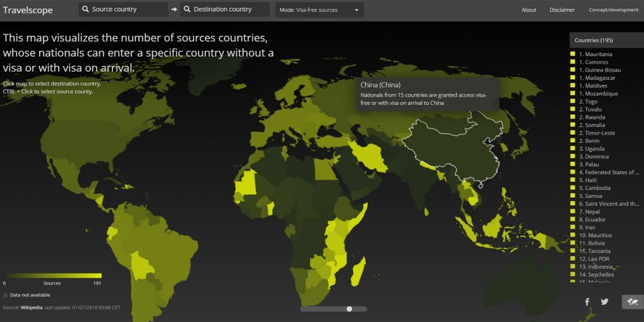The width and height of the screenshot is (644, 322).
Task: Open the Wikipedia source link
Action: click(x=31, y=308)
